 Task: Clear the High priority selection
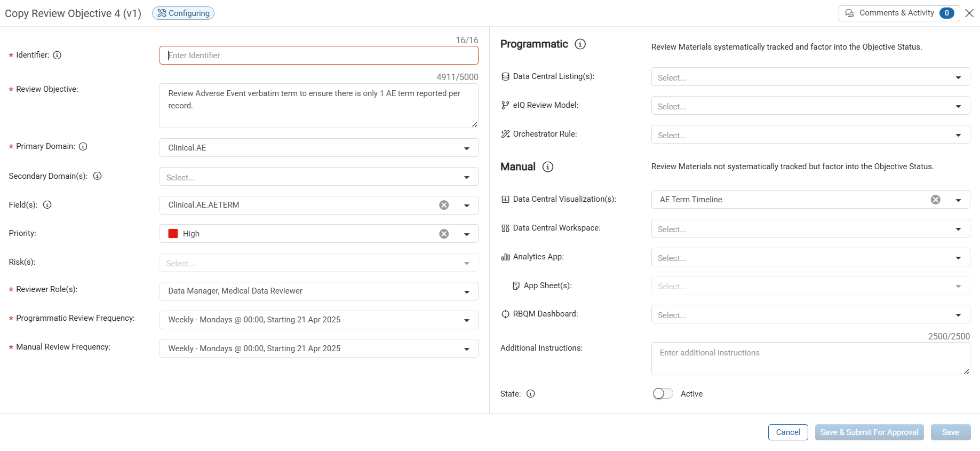coord(444,234)
